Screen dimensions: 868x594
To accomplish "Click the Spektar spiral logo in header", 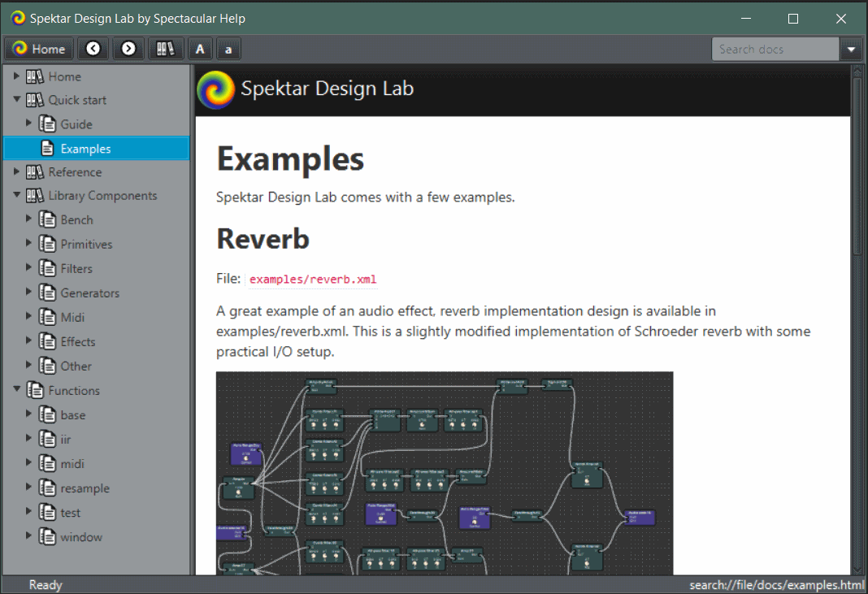I will (216, 89).
